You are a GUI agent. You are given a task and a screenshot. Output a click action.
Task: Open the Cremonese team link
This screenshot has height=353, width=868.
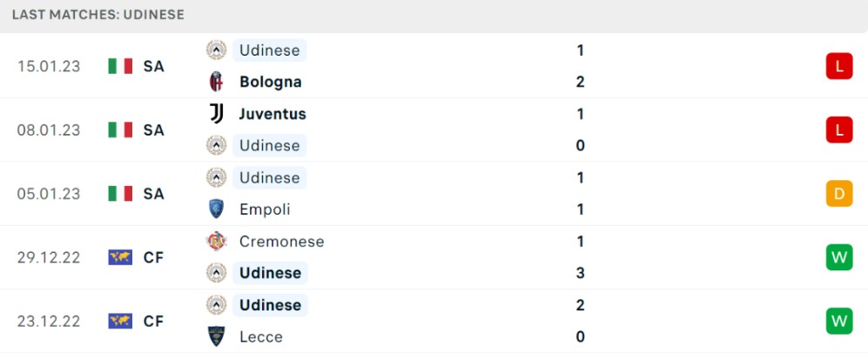click(x=282, y=242)
